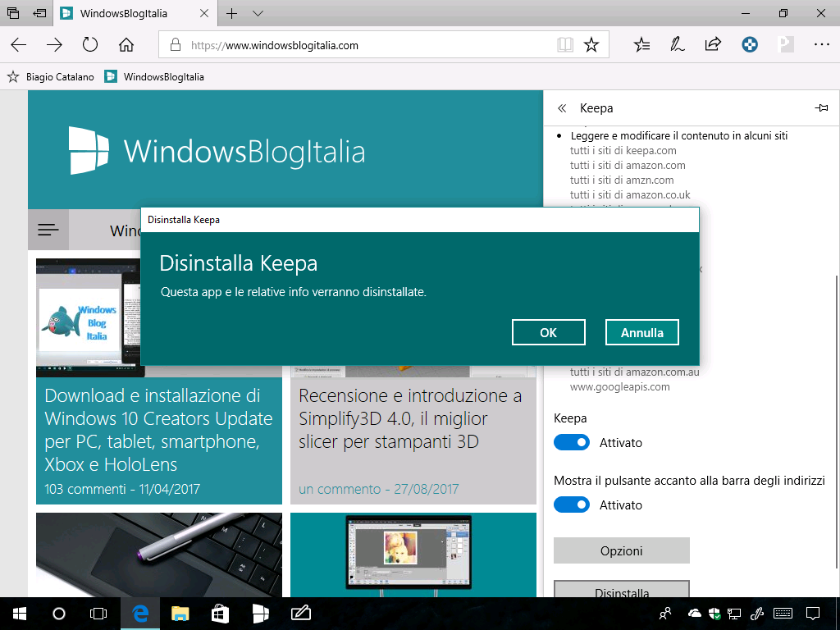Screen dimensions: 840x630
Task: Open Task View on the taskbar
Action: coord(98,614)
